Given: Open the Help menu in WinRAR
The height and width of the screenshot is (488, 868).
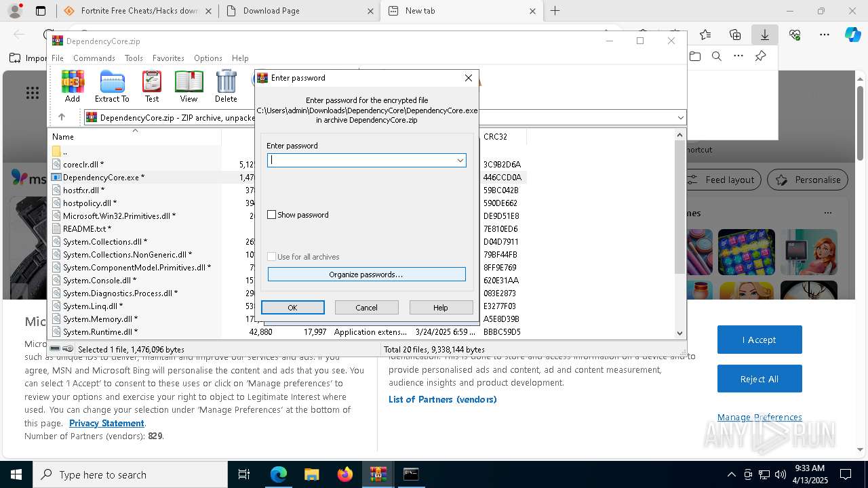Looking at the screenshot, I should (240, 58).
